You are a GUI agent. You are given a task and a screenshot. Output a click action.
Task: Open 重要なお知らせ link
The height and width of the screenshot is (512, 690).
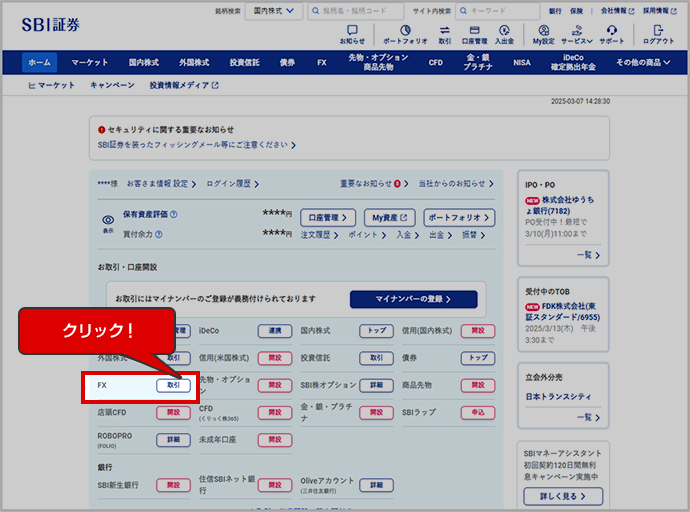(x=374, y=184)
